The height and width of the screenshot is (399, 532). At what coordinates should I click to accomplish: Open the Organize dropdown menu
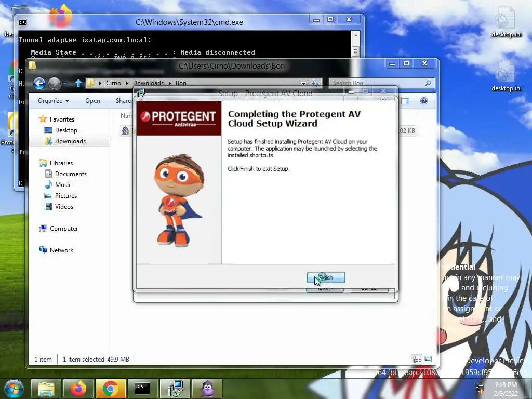click(x=54, y=101)
